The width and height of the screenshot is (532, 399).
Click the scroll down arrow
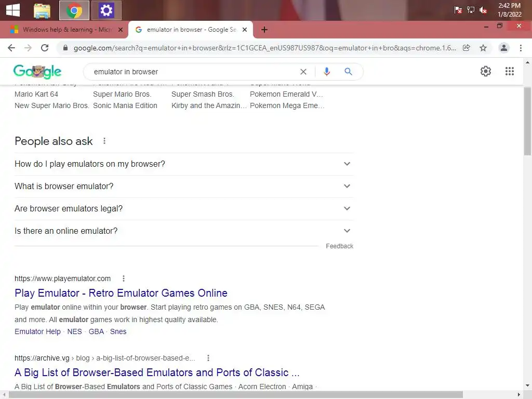527,386
